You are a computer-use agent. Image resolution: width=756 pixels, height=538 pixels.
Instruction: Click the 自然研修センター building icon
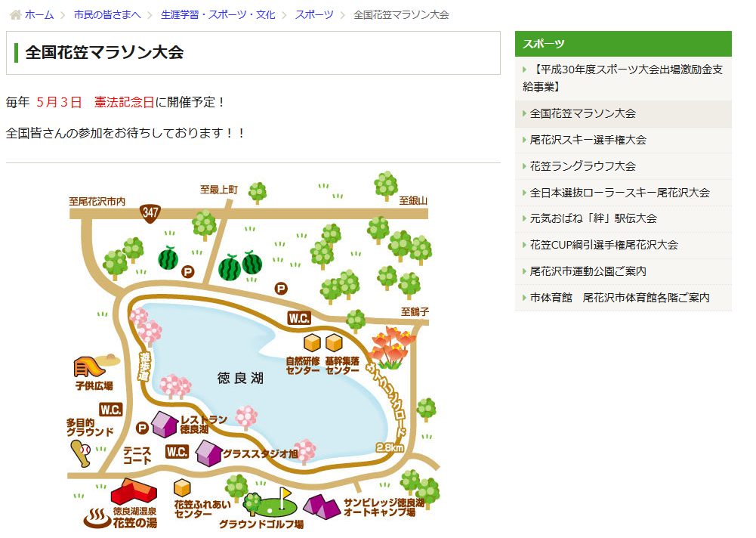(313, 343)
